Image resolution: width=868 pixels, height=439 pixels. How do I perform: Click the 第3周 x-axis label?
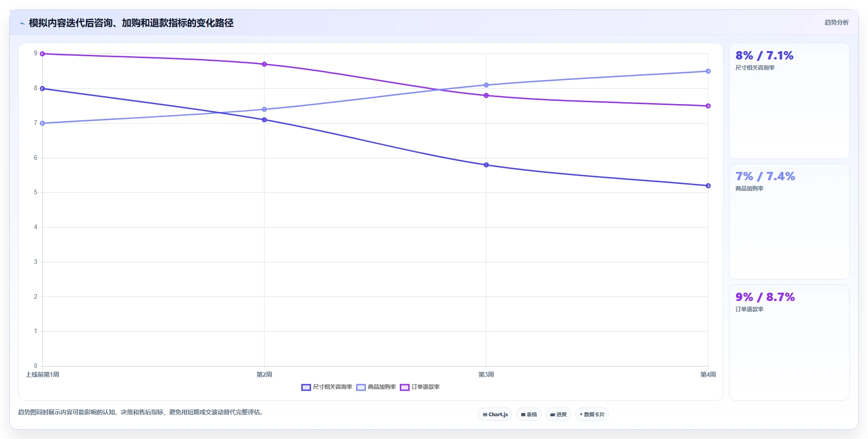pos(486,374)
